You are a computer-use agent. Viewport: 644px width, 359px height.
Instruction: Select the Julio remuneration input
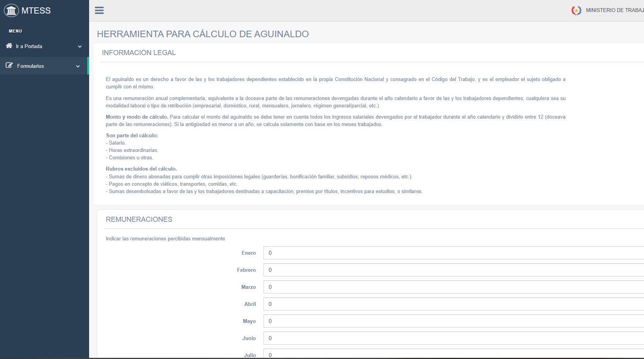(x=453, y=354)
